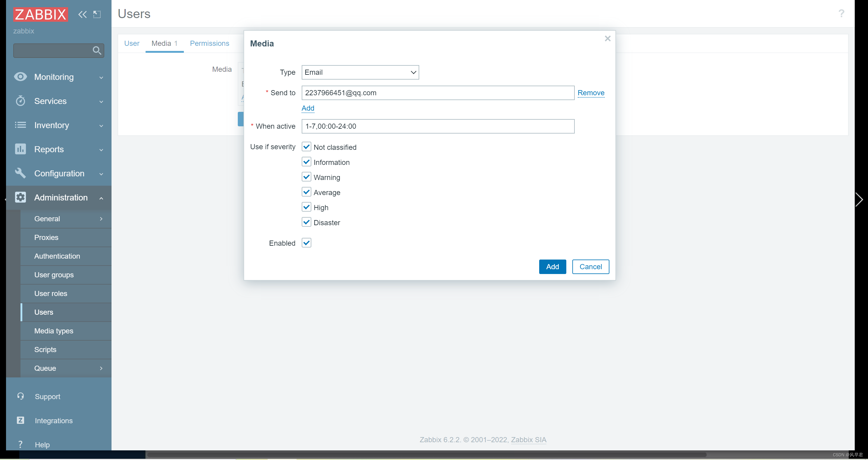Switch to the User tab
This screenshot has width=868, height=460.
(x=132, y=43)
